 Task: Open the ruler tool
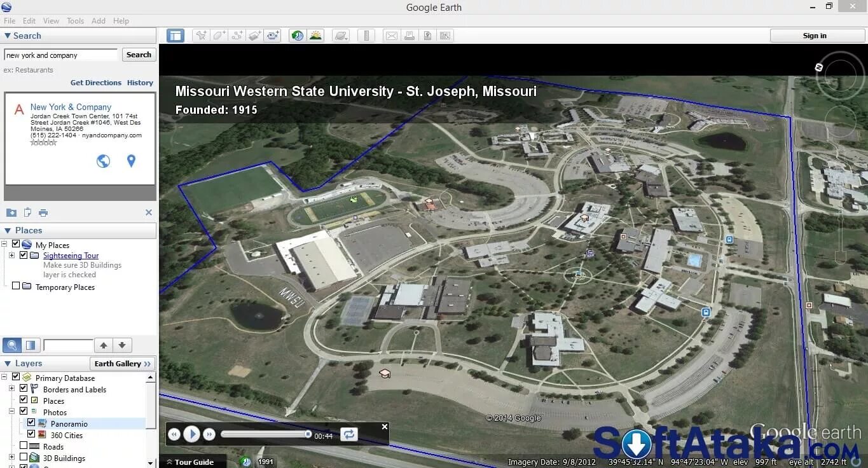click(366, 36)
